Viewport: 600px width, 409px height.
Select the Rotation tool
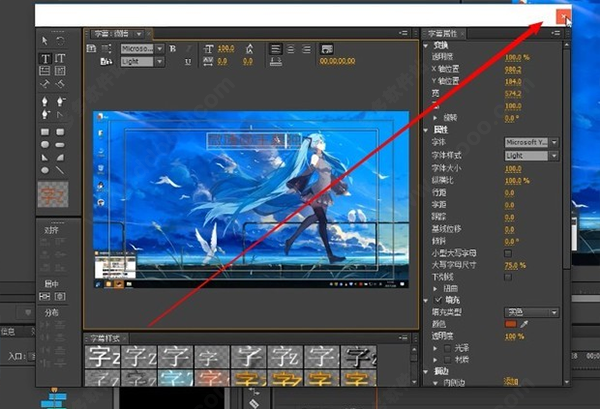60,41
